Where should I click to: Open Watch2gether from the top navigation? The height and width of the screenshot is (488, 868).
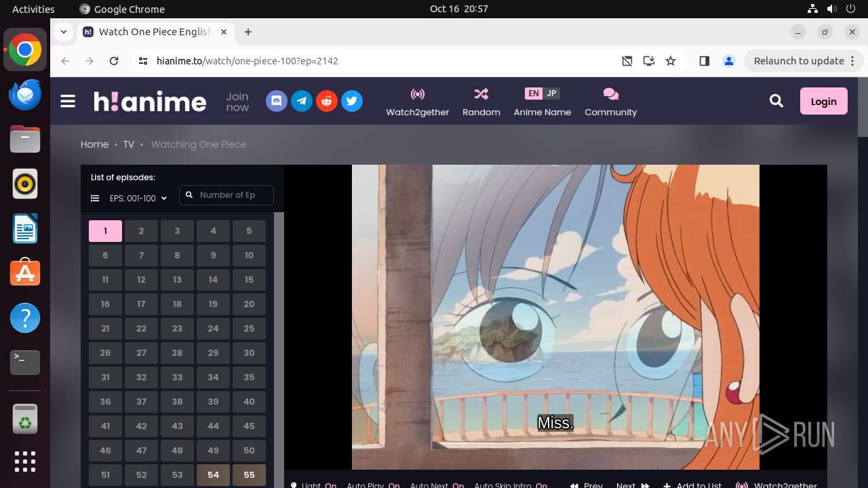418,102
